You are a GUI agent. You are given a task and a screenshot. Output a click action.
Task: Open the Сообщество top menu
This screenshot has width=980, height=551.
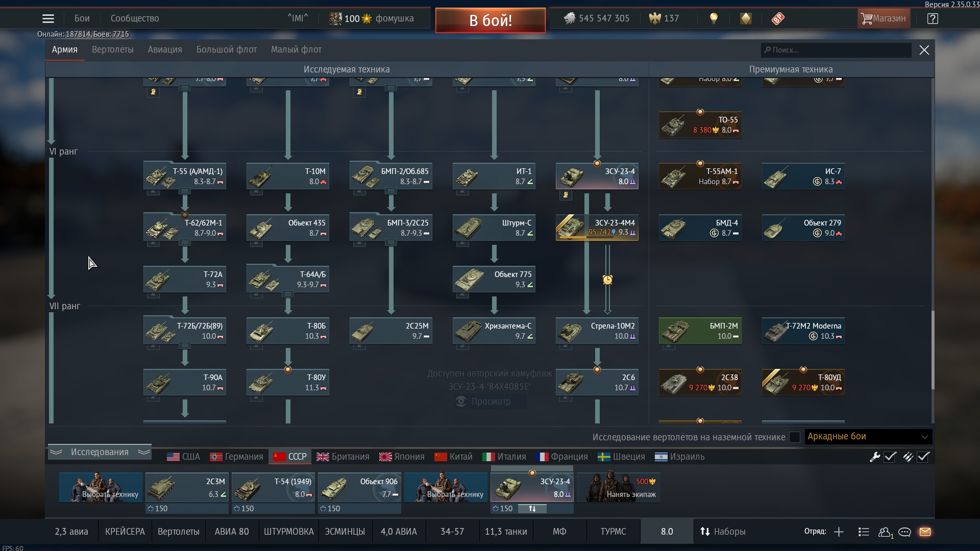[135, 18]
